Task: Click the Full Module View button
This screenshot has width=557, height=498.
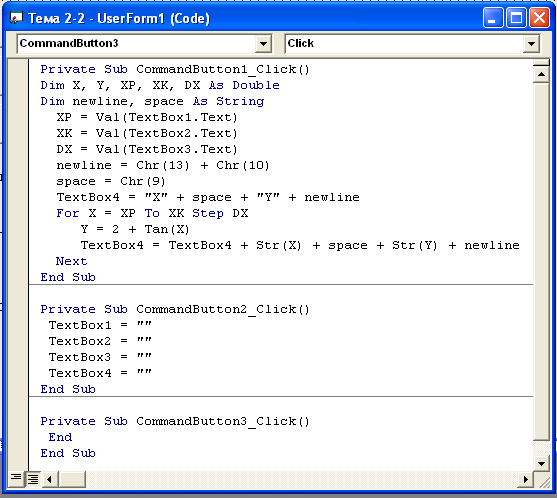Action: (33, 479)
